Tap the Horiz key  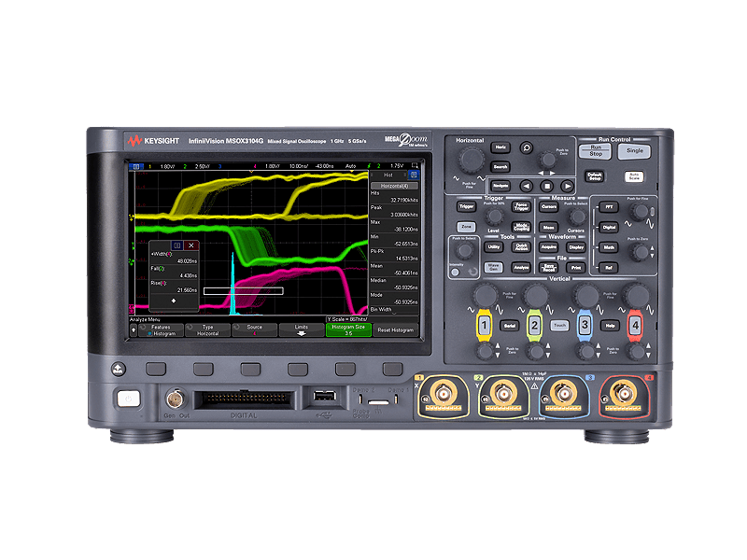[x=500, y=147]
